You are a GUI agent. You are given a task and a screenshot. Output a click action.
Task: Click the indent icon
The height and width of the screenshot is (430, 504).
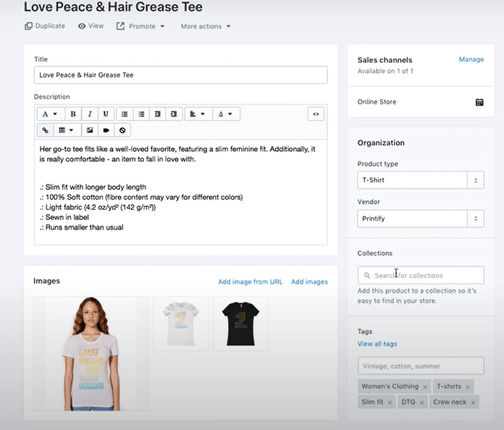[174, 114]
